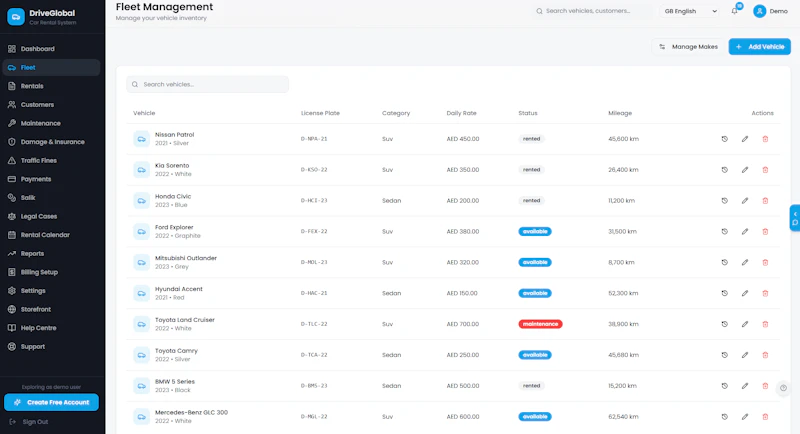Delete the Hyundai Accent vehicle
This screenshot has height=434, width=800.
tap(765, 293)
